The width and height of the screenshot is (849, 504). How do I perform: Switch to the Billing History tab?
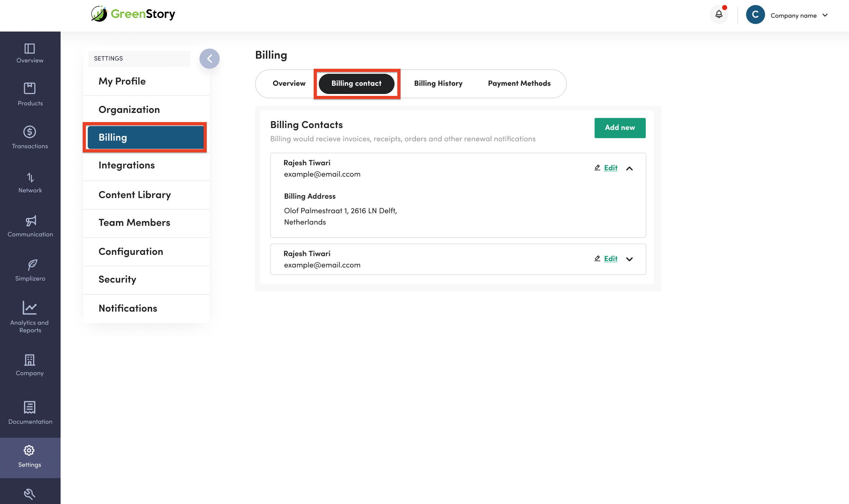tap(438, 84)
